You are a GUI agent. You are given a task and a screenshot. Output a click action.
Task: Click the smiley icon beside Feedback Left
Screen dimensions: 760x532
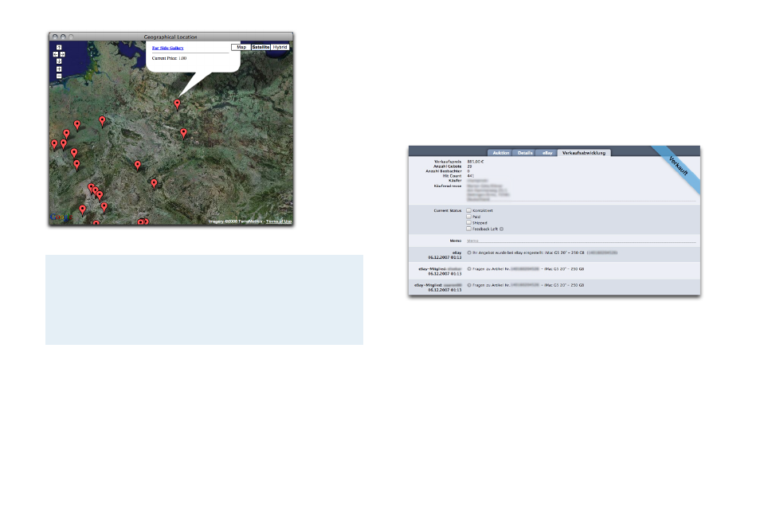501,229
